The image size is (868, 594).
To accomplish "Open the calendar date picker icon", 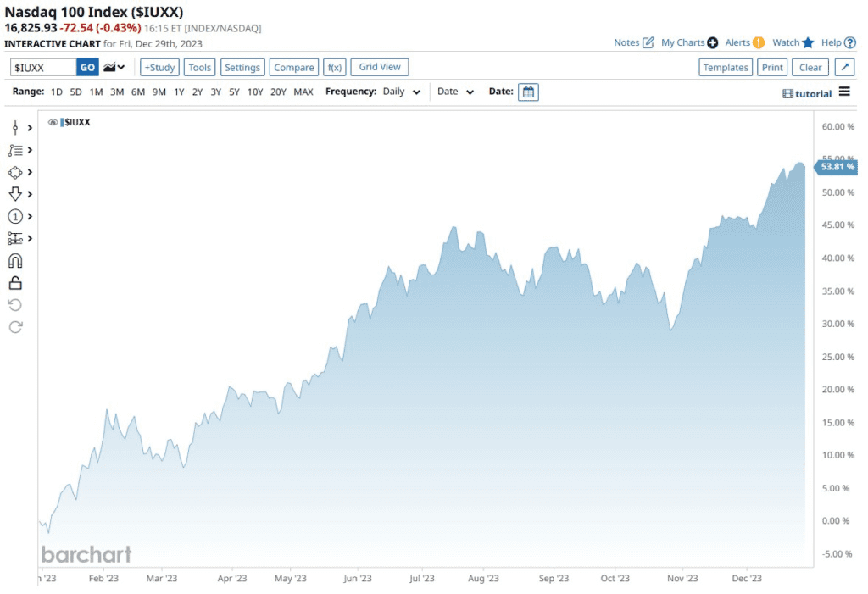I will [x=528, y=92].
